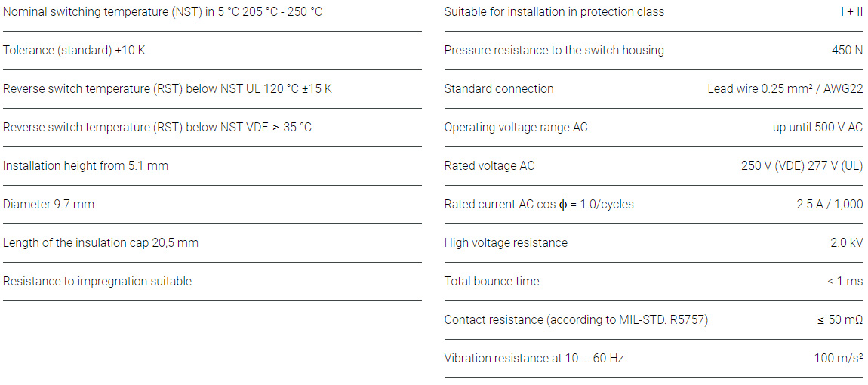Click the protection class label
Image resolution: width=868 pixels, height=385 pixels.
click(x=554, y=12)
